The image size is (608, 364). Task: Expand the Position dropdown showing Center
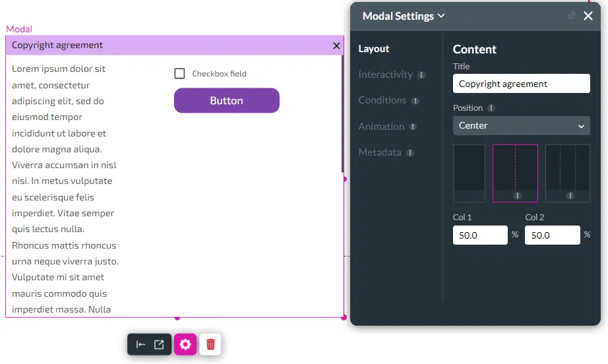pos(521,125)
